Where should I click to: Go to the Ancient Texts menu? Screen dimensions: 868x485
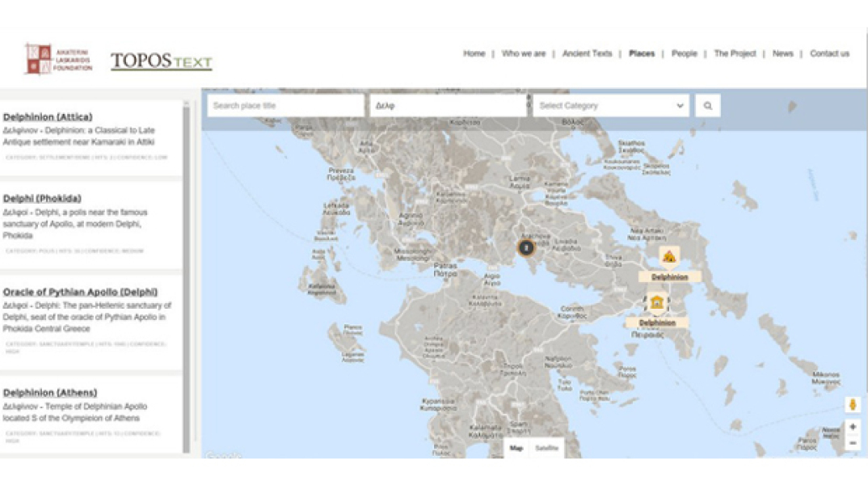click(x=587, y=53)
